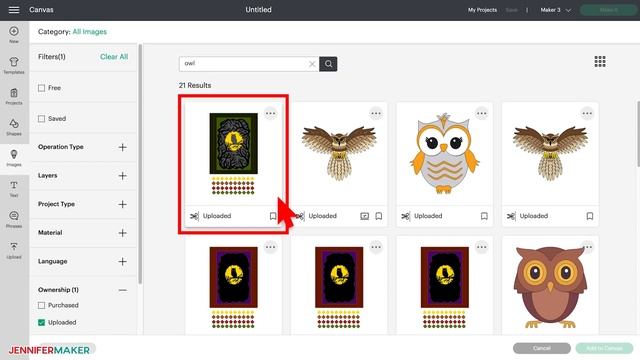Viewport: 640px width, 360px height.
Task: Expand the Operation Type filter
Action: pos(122,147)
